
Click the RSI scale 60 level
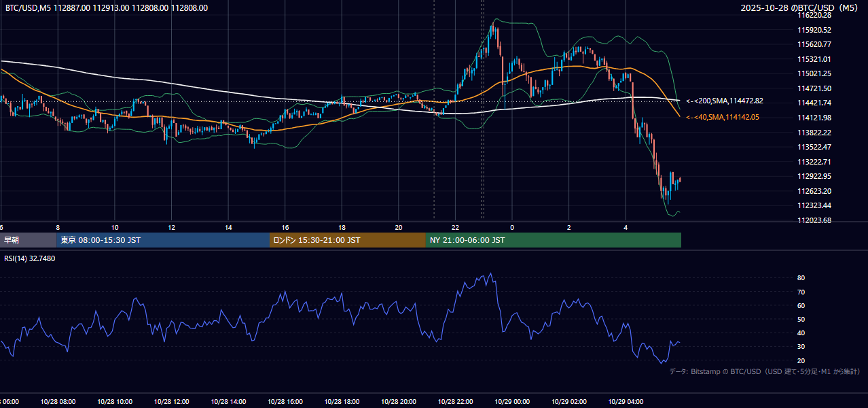coord(801,305)
